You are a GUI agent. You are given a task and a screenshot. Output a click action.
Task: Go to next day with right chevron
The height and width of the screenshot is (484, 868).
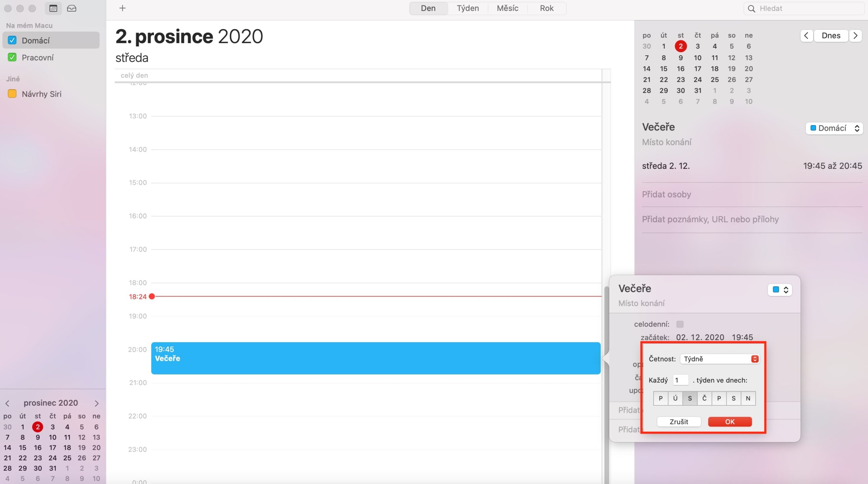pos(855,36)
